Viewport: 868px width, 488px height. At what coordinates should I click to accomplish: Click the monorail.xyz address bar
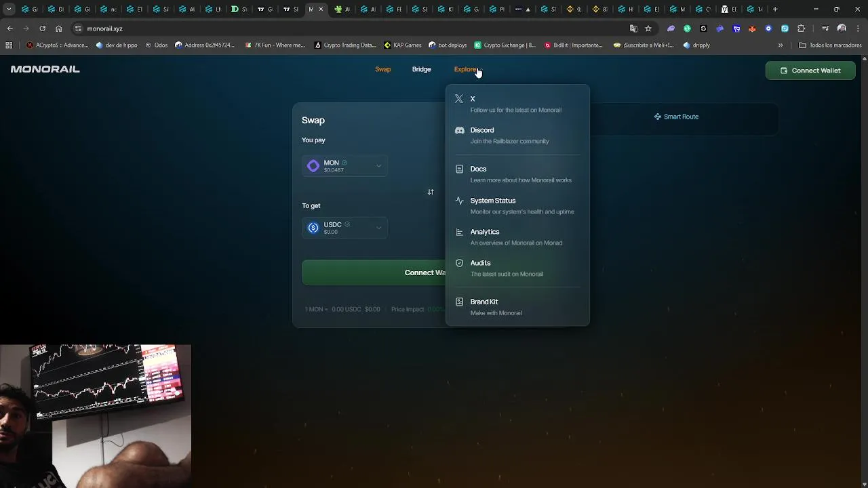coord(353,28)
